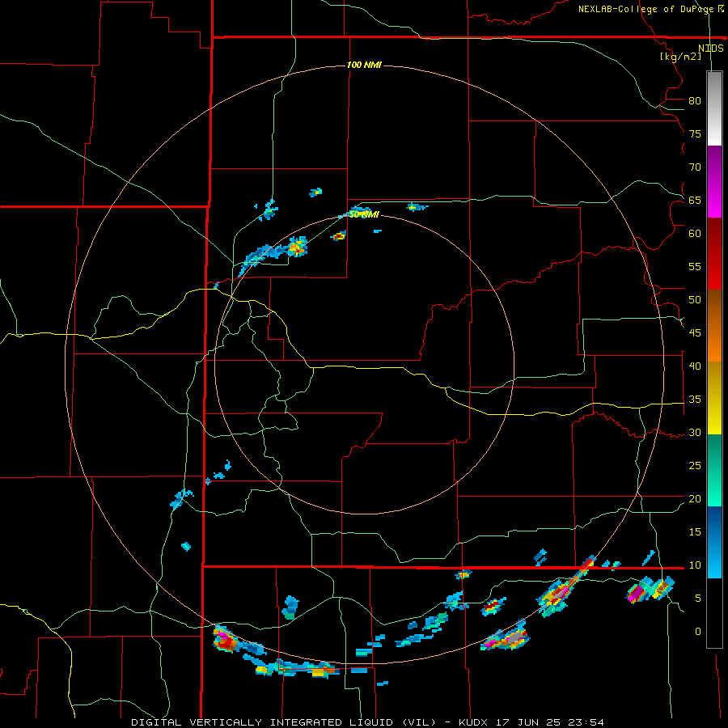The height and width of the screenshot is (728, 728).
Task: Click the 35 value on the color scale
Action: coord(695,400)
